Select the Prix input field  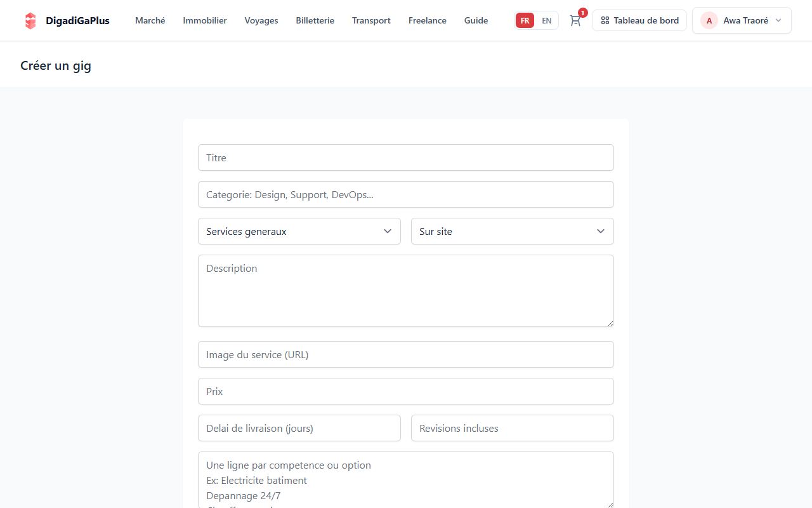click(x=406, y=391)
